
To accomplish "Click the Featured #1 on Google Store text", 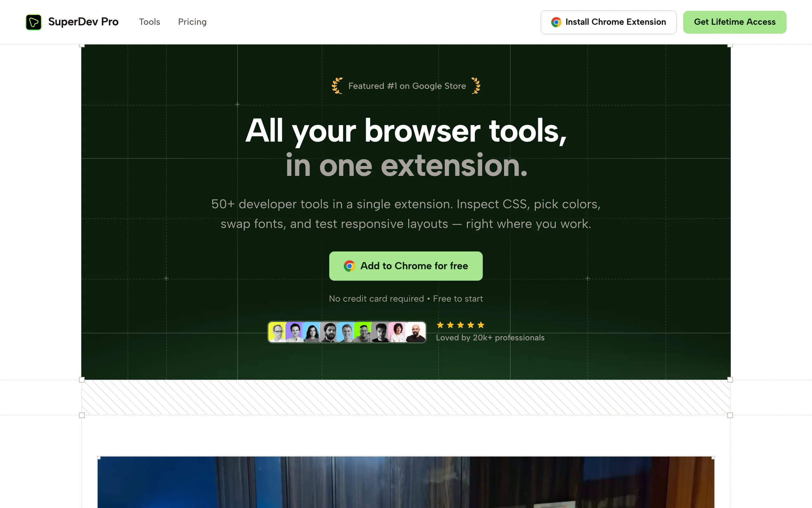I will (407, 86).
